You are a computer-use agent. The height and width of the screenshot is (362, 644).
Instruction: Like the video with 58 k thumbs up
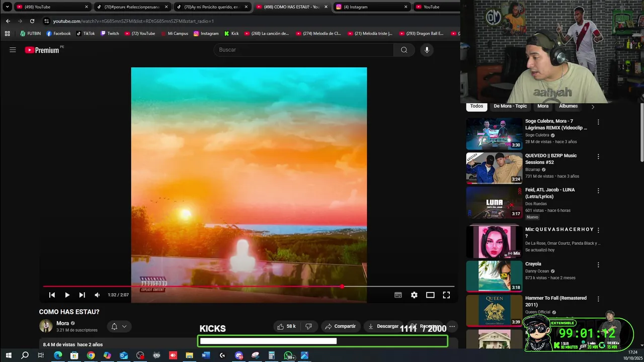(x=286, y=326)
